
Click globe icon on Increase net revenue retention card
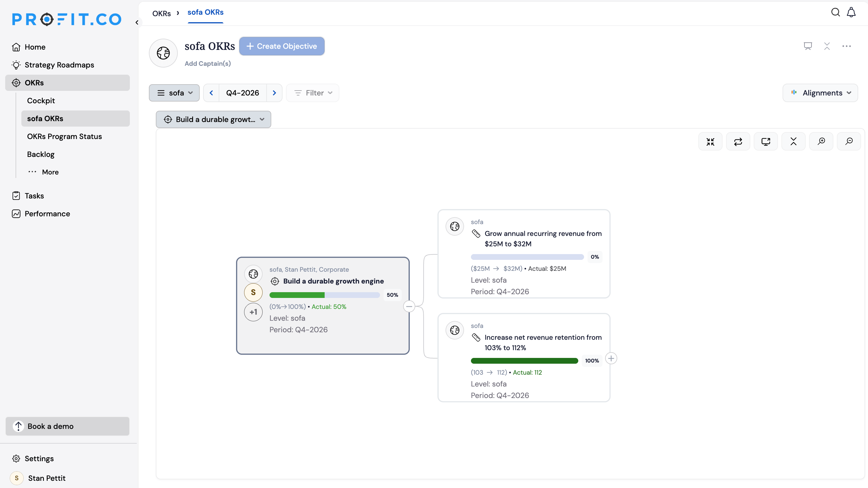tap(454, 330)
